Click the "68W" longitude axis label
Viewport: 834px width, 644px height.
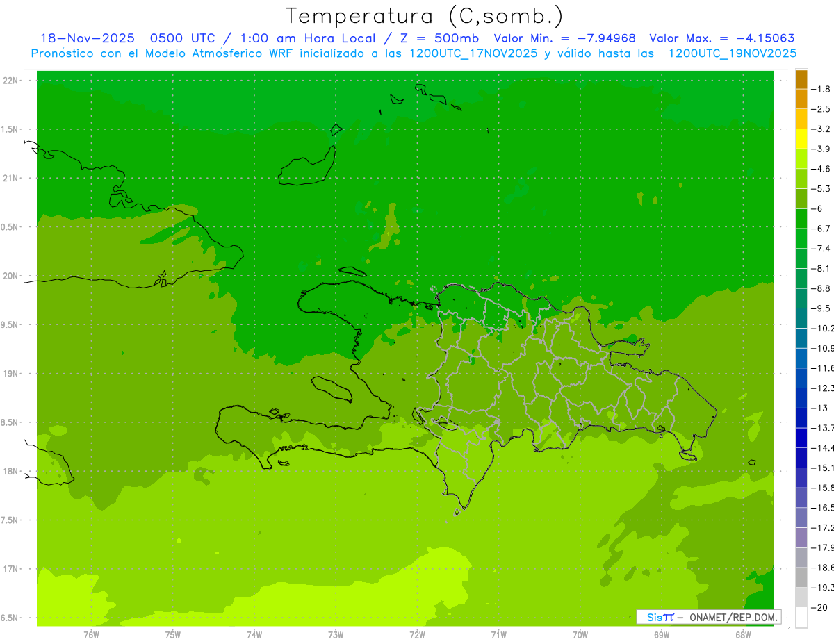point(743,635)
